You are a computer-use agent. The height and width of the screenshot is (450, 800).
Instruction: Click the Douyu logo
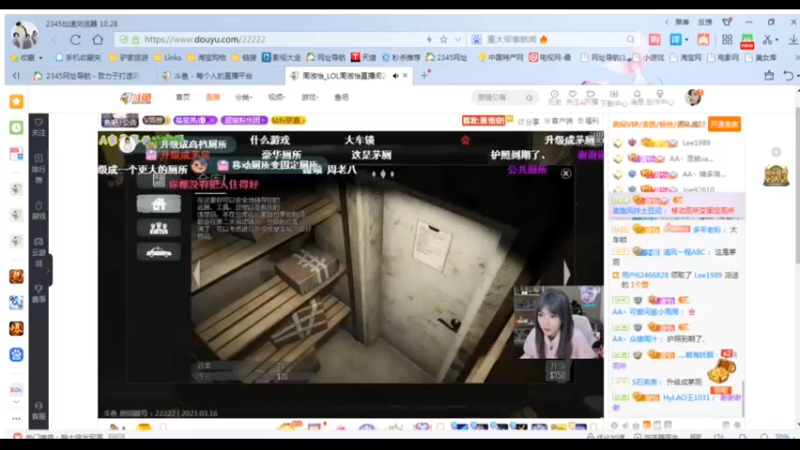pyautogui.click(x=136, y=97)
